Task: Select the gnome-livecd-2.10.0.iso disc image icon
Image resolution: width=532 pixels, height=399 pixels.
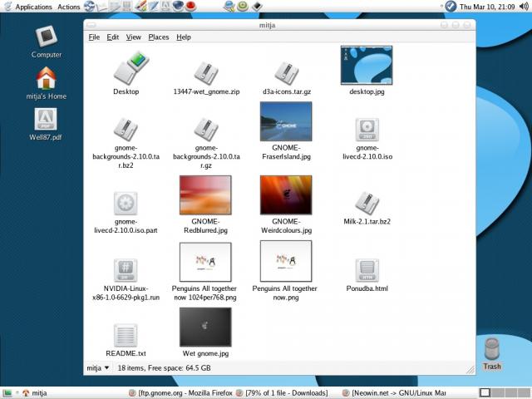Action: 367,130
